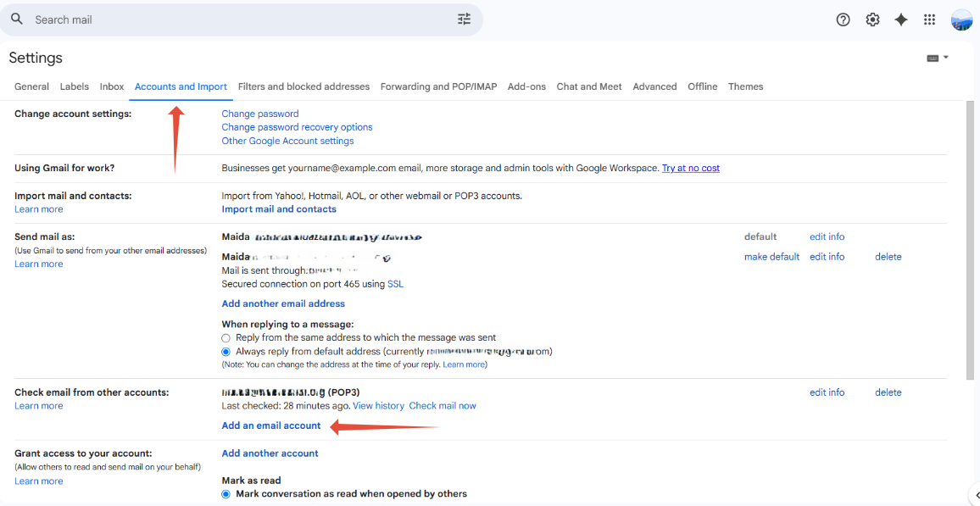This screenshot has width=980, height=506.
Task: Click the search magnifier icon
Action: pos(17,19)
